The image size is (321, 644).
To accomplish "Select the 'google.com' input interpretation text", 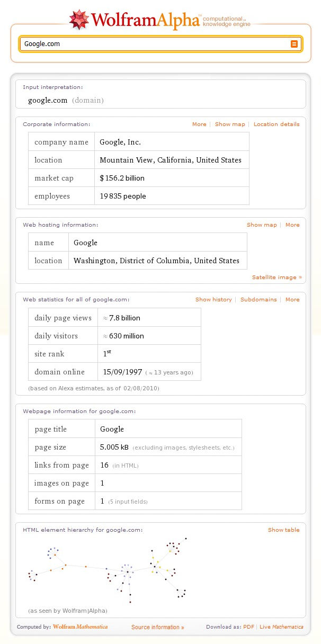I will pyautogui.click(x=48, y=100).
